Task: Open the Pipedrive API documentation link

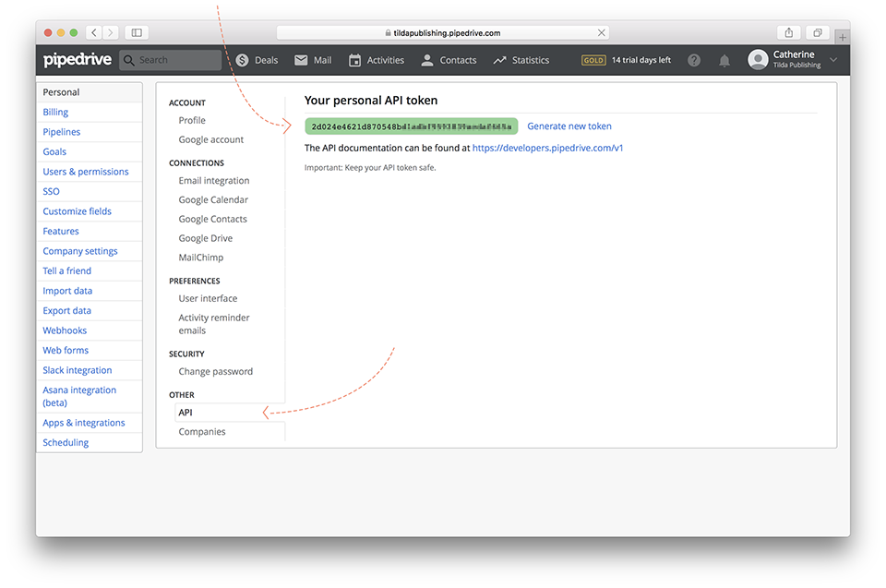Action: pos(547,147)
